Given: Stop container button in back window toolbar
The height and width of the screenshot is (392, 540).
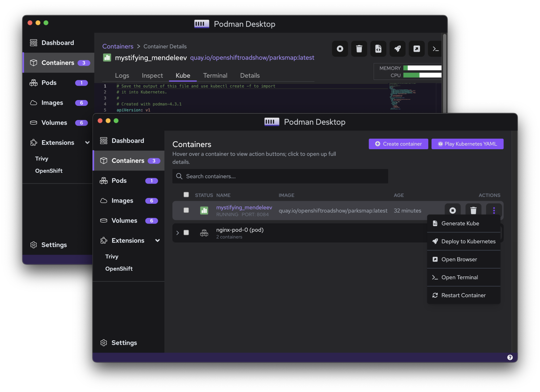Looking at the screenshot, I should [340, 49].
